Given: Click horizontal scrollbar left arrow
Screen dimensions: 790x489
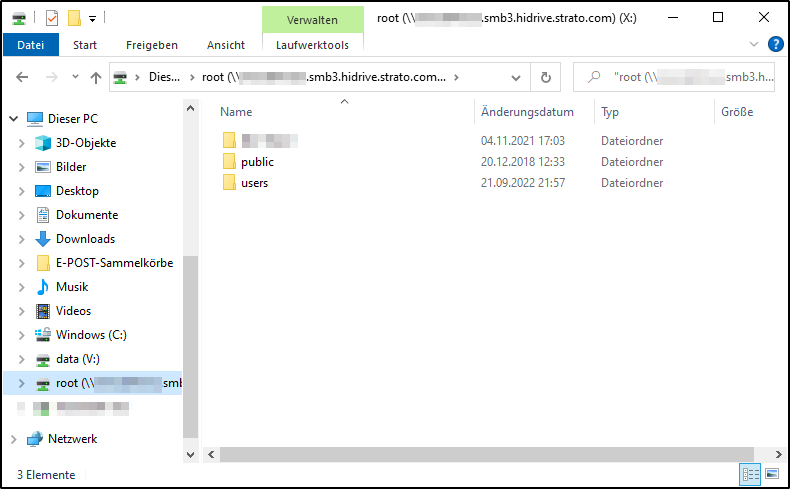Looking at the screenshot, I should [x=211, y=455].
